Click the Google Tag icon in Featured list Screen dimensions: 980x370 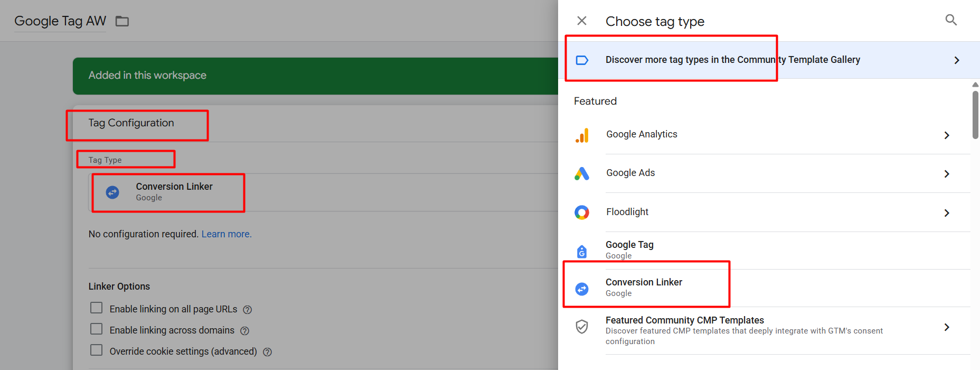(582, 252)
